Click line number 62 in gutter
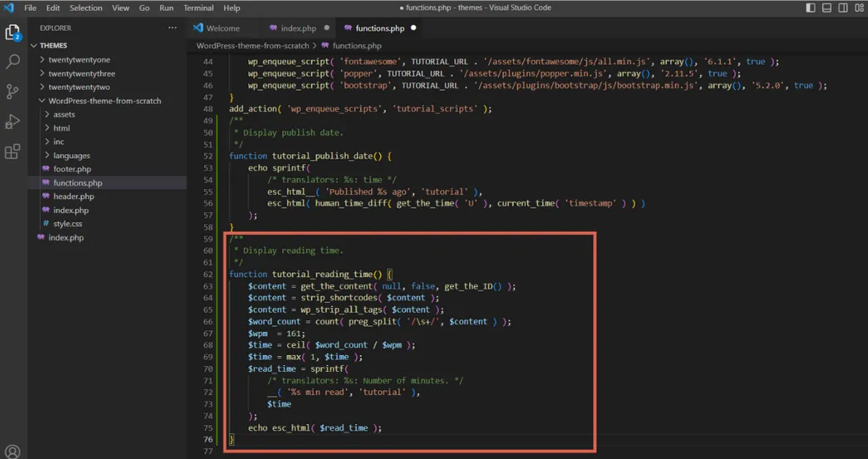868x459 pixels. [208, 274]
